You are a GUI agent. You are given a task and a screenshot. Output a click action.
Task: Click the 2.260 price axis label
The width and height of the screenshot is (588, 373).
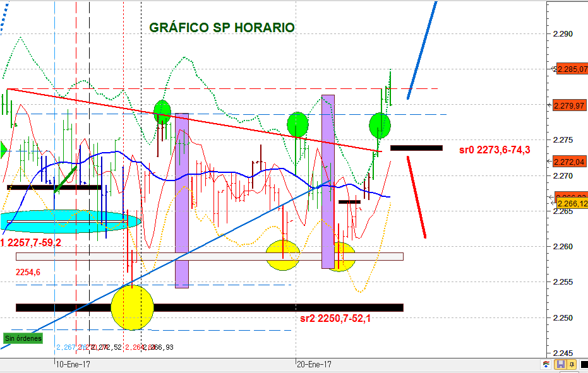tap(563, 246)
